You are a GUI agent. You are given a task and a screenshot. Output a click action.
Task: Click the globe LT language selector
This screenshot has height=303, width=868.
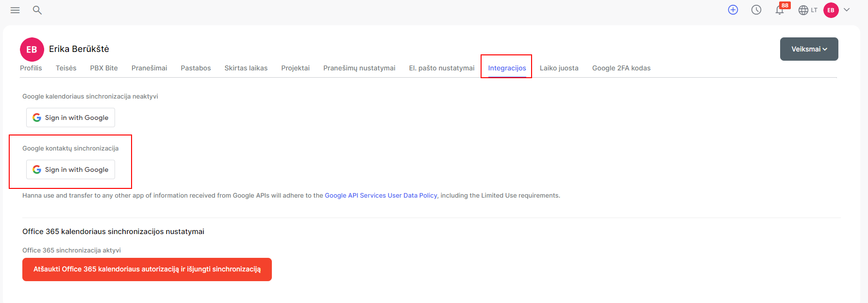(808, 10)
